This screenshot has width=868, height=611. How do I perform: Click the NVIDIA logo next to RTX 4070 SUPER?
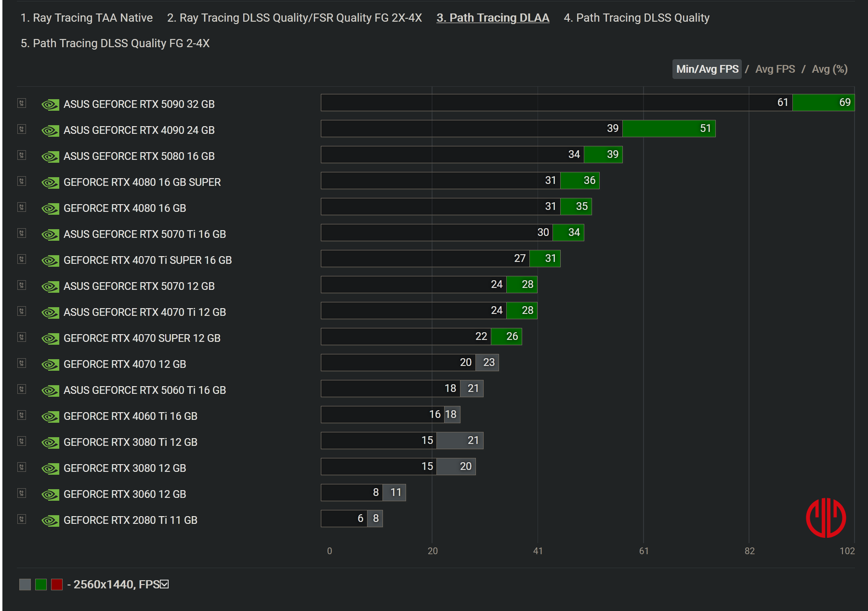point(50,338)
